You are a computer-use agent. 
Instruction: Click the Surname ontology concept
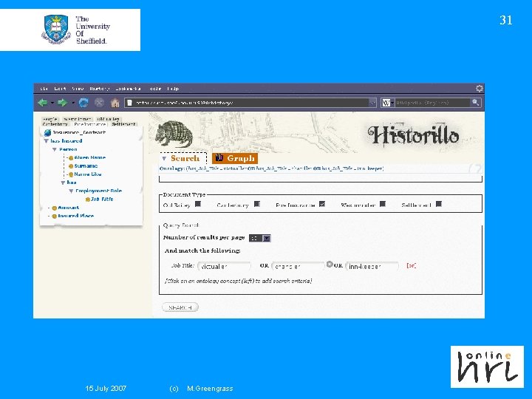point(86,166)
